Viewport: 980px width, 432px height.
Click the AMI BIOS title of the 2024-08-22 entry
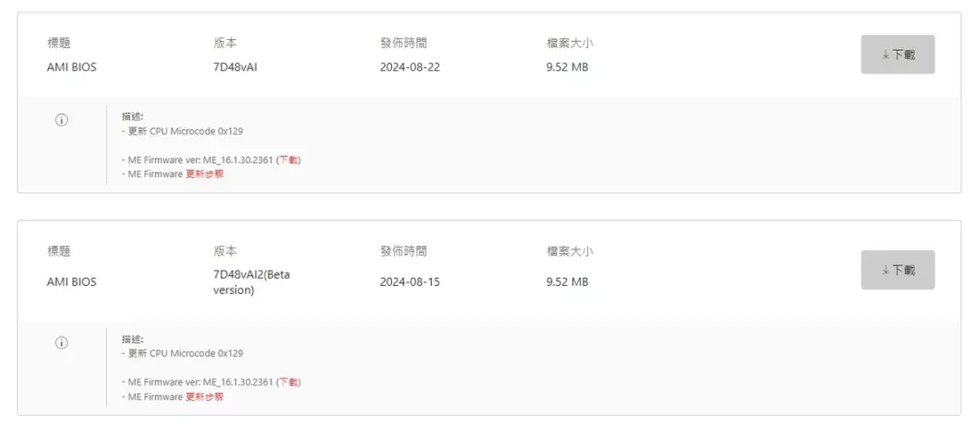(x=72, y=67)
